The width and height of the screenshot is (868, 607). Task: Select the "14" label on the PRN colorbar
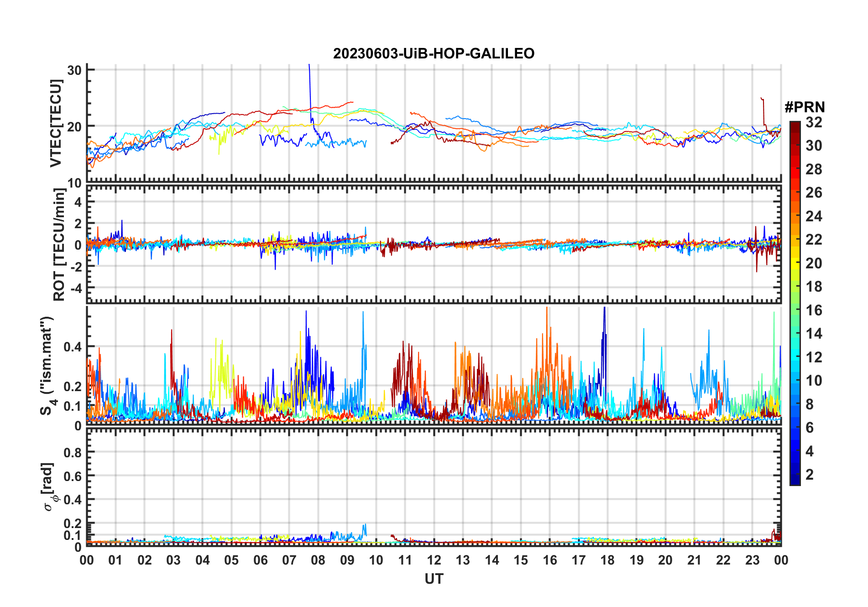click(814, 334)
